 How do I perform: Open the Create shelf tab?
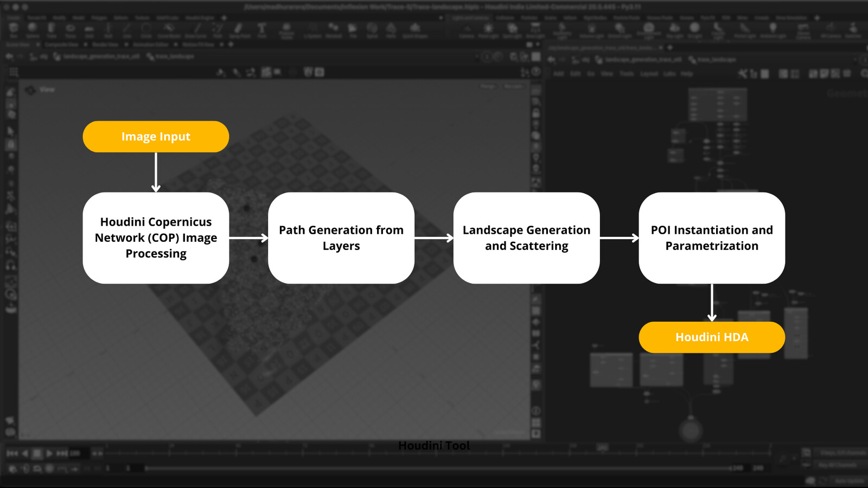14,18
